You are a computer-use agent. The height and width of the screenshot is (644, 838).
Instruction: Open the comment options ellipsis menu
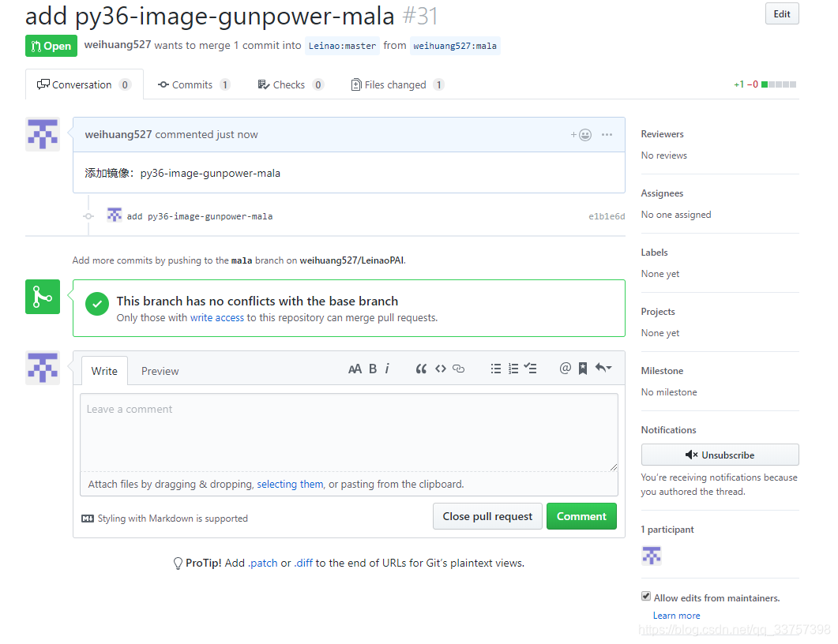coord(607,135)
